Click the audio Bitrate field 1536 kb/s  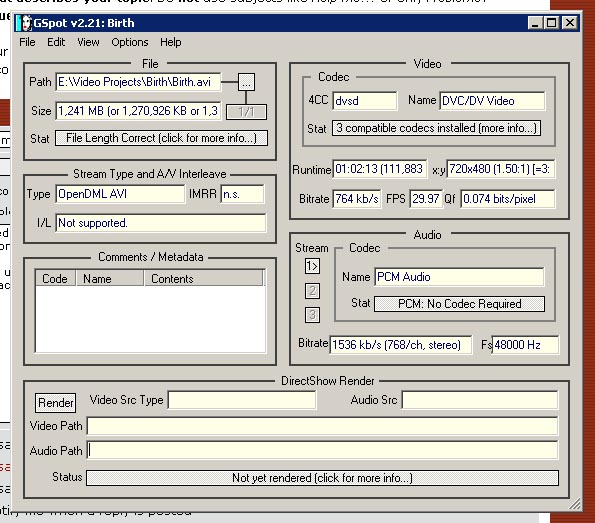401,345
